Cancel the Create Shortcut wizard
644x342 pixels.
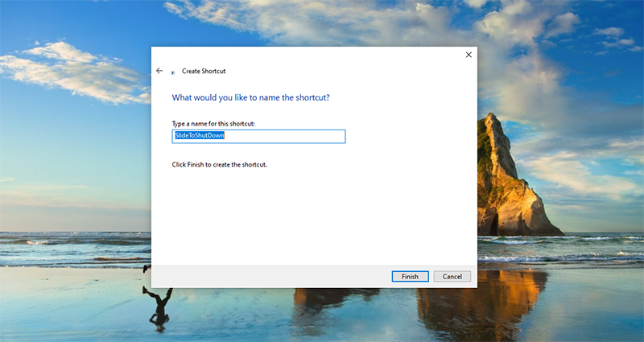click(452, 276)
